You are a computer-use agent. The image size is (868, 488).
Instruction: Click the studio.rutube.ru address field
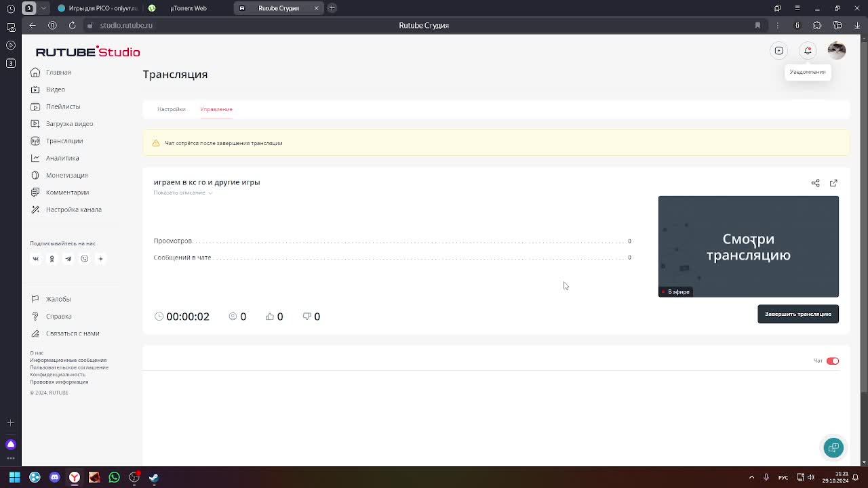coord(126,25)
